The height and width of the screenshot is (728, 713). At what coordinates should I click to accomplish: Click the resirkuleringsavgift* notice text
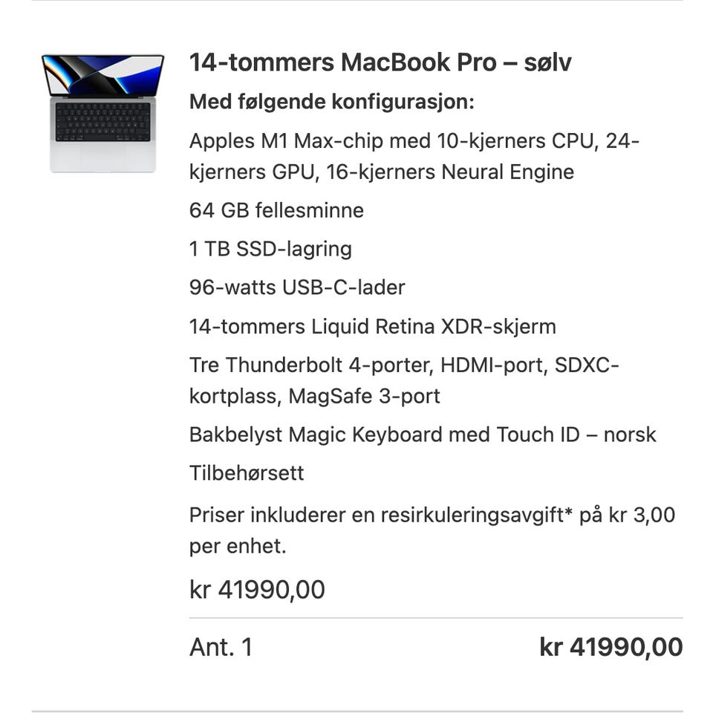coord(432,515)
